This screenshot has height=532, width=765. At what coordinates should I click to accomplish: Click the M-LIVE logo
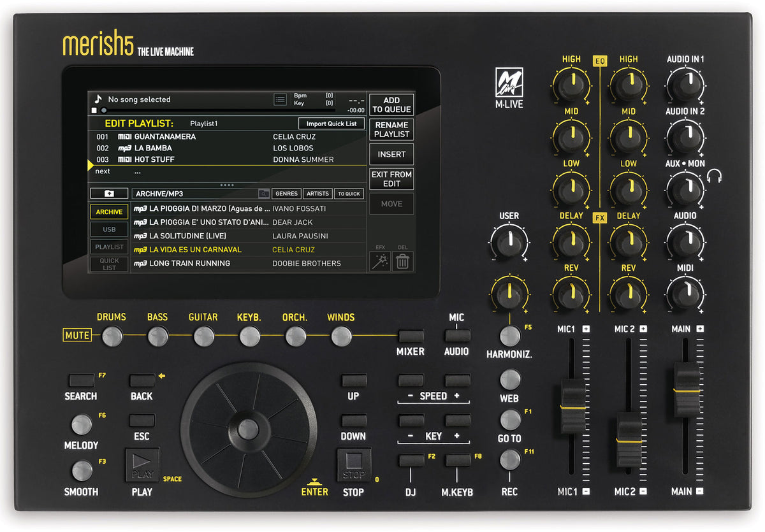pyautogui.click(x=509, y=88)
